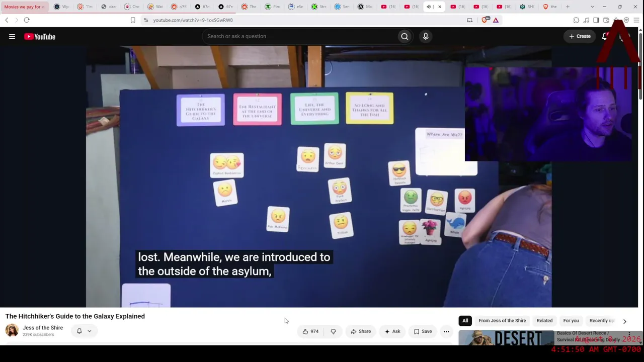Expand subscription options dropdown arrow
The image size is (644, 362).
tap(89, 331)
